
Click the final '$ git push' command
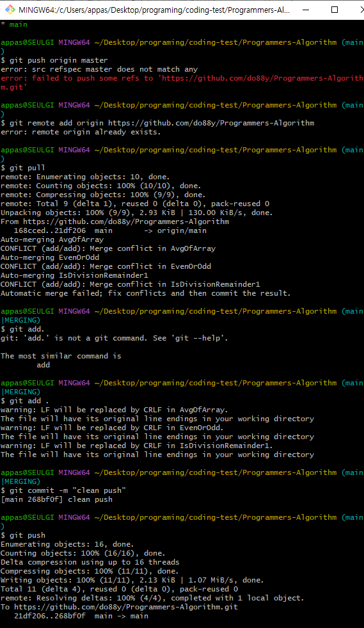coord(23,535)
